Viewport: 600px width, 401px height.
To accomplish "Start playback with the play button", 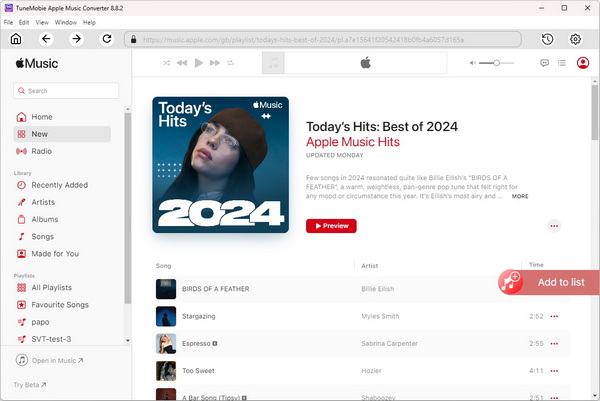I will pos(199,63).
